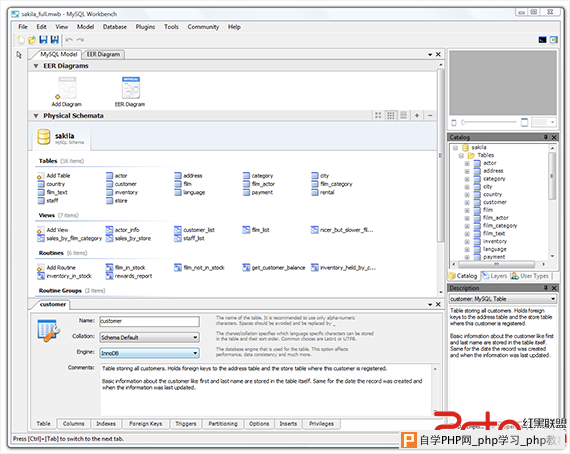Switch to the User Types panel tab
Screen dimensions: 570x454
click(x=531, y=276)
